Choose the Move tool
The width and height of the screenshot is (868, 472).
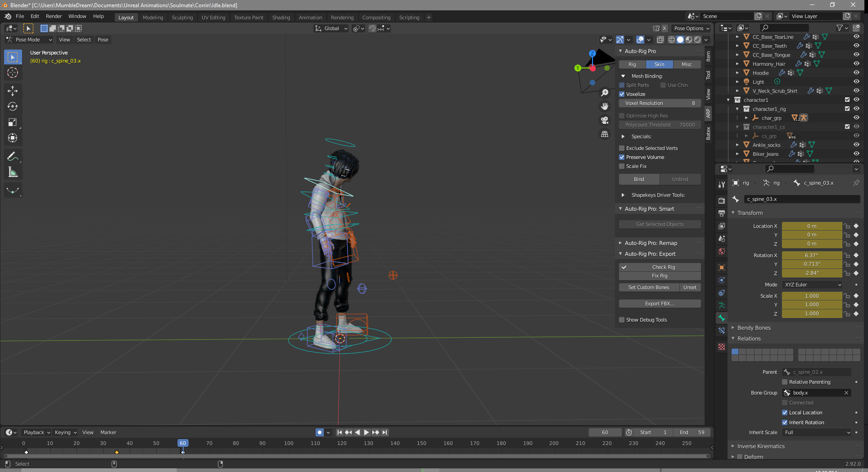[x=13, y=91]
